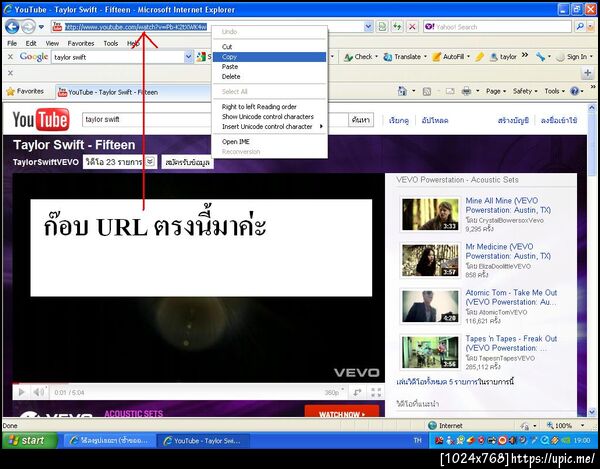
Task: Click the video volume speaker icon
Action: 39,392
